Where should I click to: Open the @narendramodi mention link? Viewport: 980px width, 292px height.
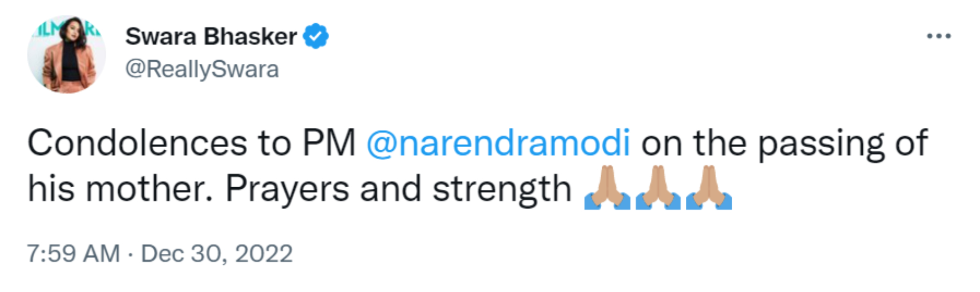pos(498,143)
